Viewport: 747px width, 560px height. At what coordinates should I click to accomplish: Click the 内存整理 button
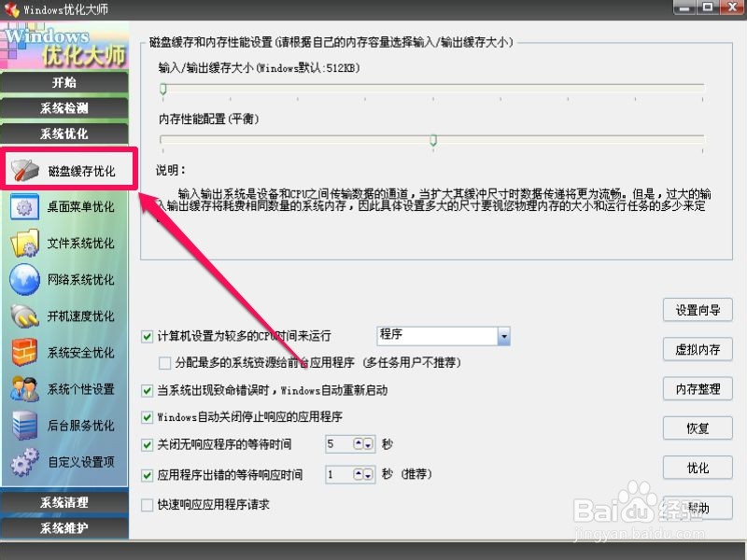[x=698, y=389]
